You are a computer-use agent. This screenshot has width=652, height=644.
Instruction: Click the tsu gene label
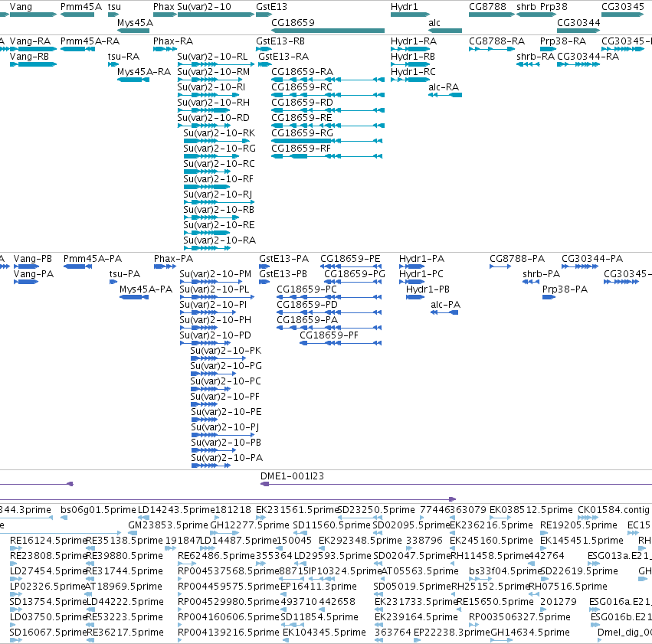[x=114, y=7]
